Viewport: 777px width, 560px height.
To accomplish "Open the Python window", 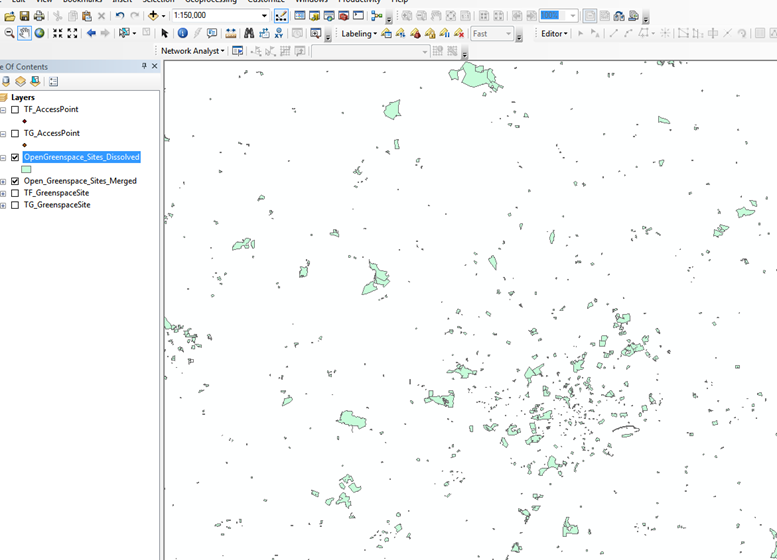I will click(358, 16).
